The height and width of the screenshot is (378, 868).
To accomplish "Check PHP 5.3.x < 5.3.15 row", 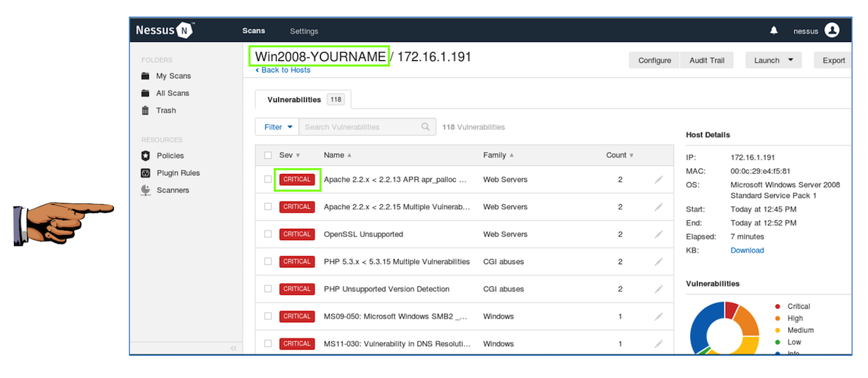I will point(268,261).
